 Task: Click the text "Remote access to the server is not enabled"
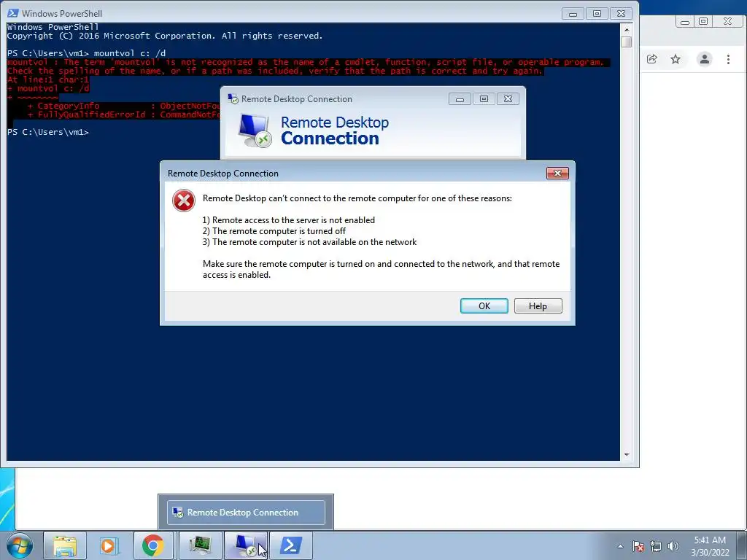pyautogui.click(x=293, y=220)
